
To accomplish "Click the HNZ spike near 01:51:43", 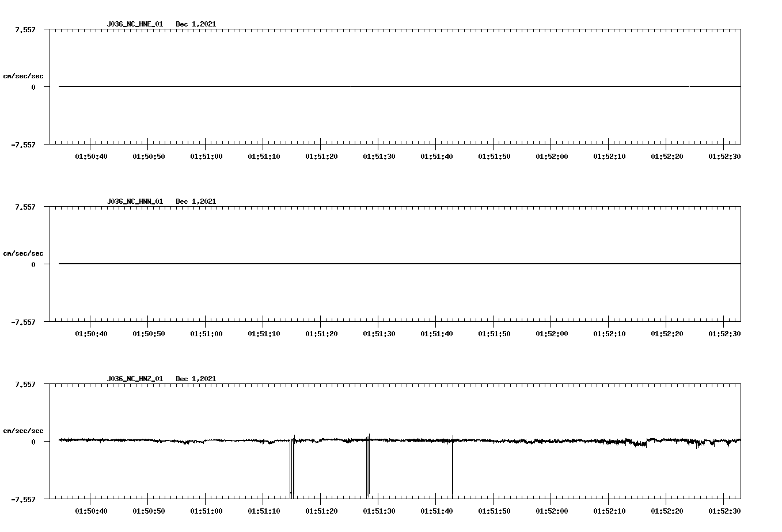I will (453, 466).
